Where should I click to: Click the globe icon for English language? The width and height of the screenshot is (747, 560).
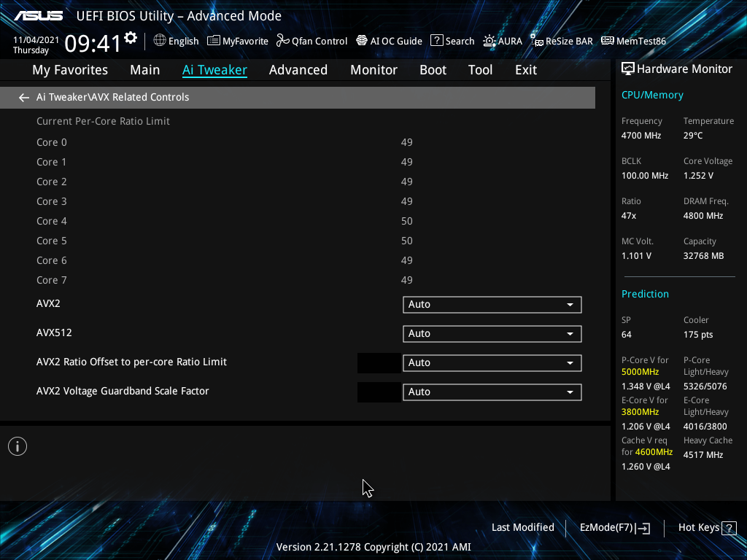160,41
